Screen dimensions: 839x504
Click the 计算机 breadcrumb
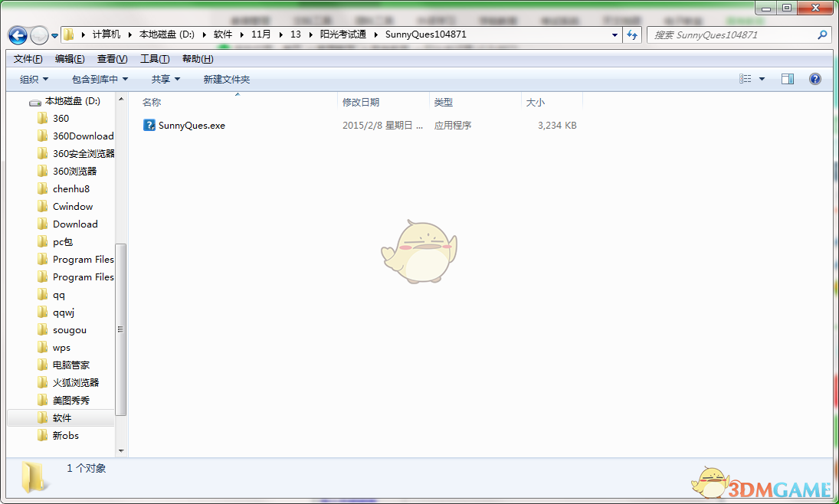106,34
